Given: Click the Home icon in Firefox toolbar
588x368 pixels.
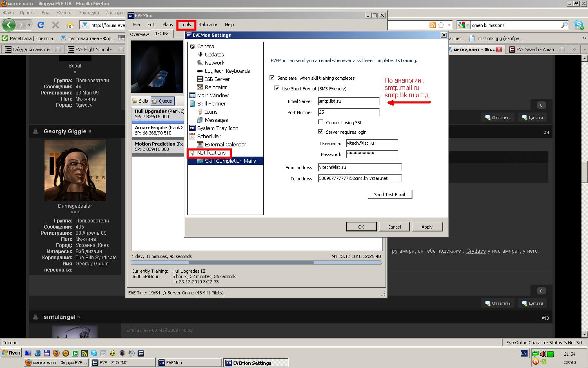Looking at the screenshot, I should click(70, 25).
